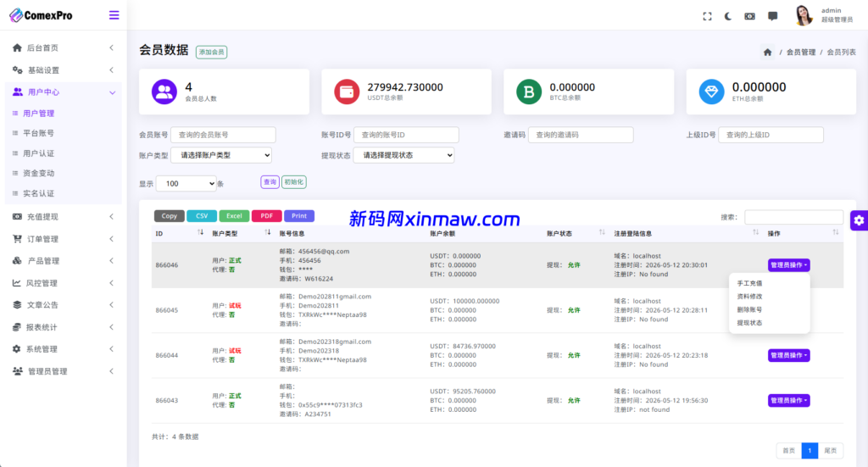Open 管理员操作 for account 866043
868x467 pixels.
[x=789, y=401]
